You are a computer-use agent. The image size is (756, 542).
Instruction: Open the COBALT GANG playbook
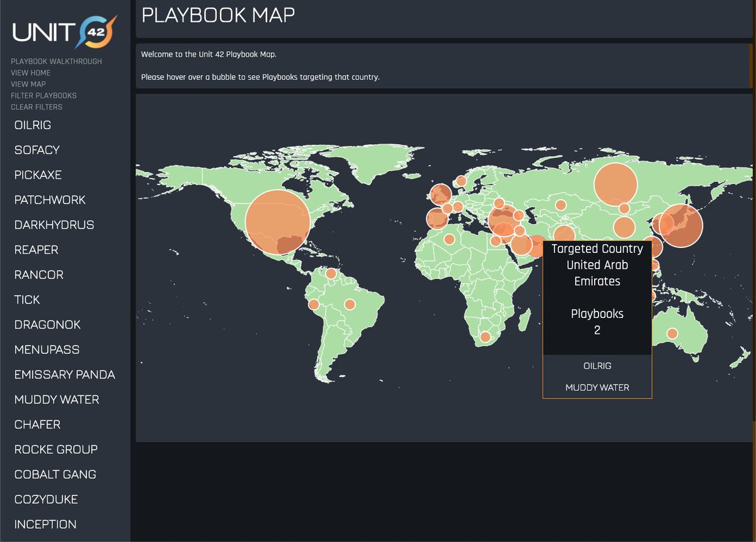55,475
